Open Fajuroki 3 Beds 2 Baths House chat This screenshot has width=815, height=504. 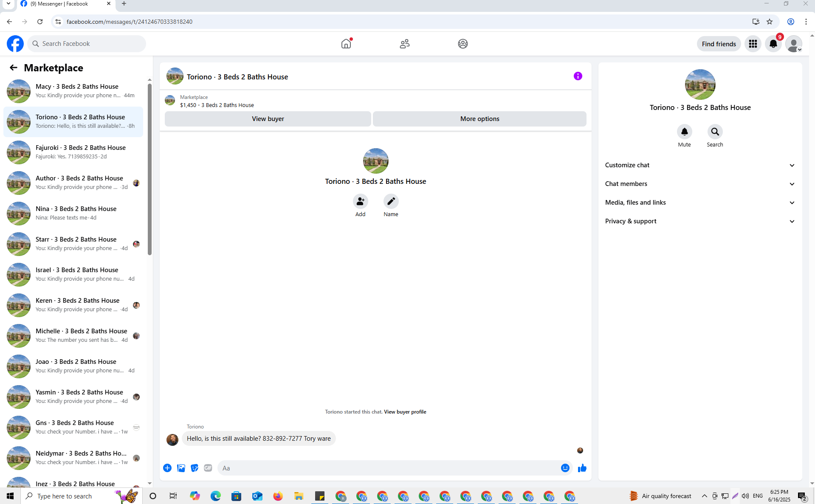pyautogui.click(x=73, y=152)
